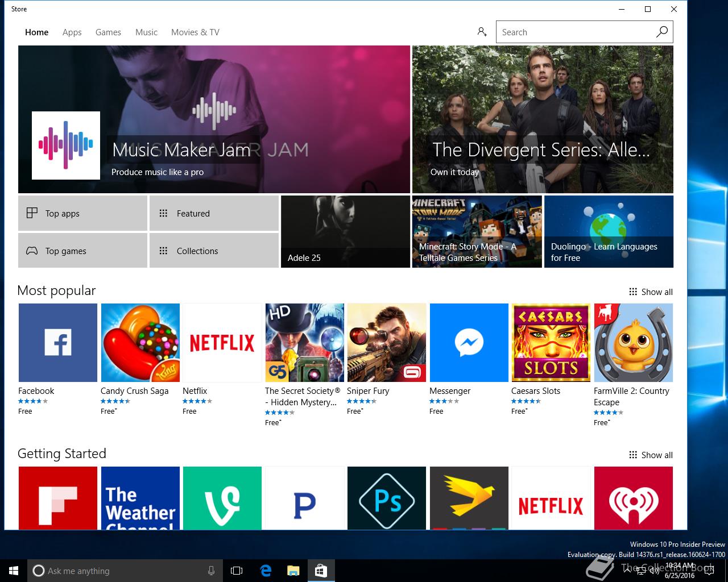
Task: Open the Pandora app tile
Action: pos(305,498)
